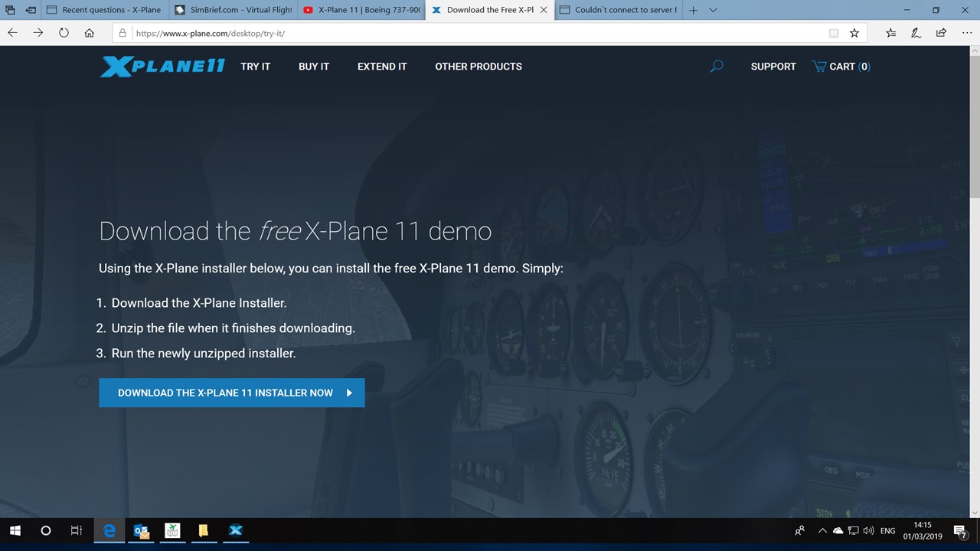This screenshot has width=980, height=551.
Task: Expand the tab previews chevron
Action: tap(713, 10)
